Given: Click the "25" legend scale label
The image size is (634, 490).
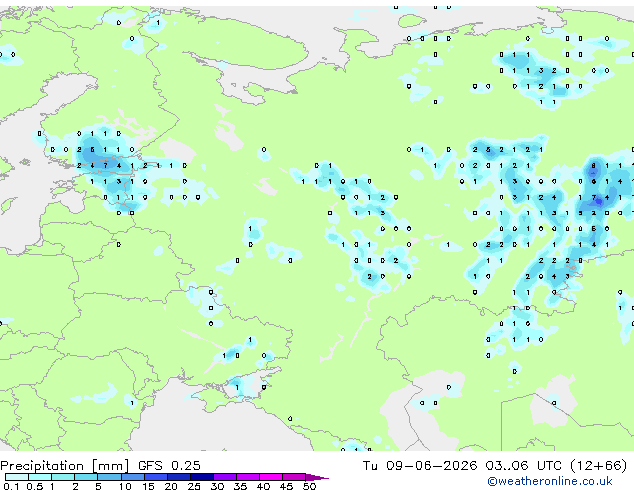Looking at the screenshot, I should point(194,486).
